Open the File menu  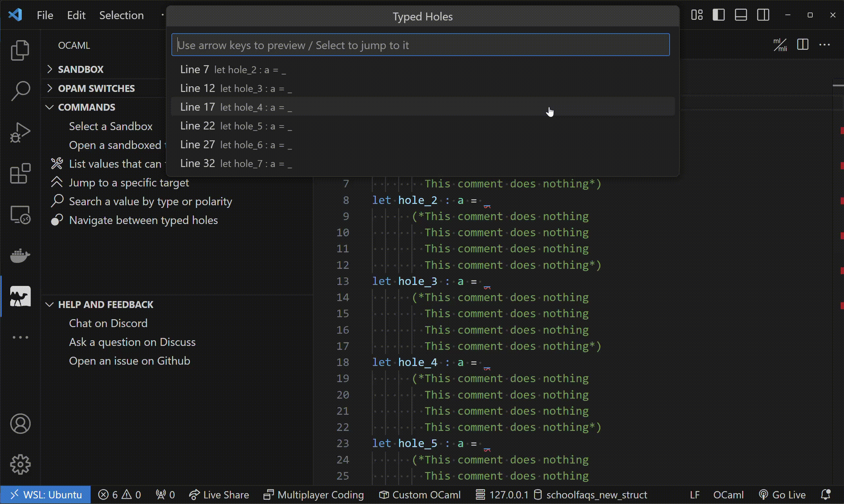click(45, 15)
